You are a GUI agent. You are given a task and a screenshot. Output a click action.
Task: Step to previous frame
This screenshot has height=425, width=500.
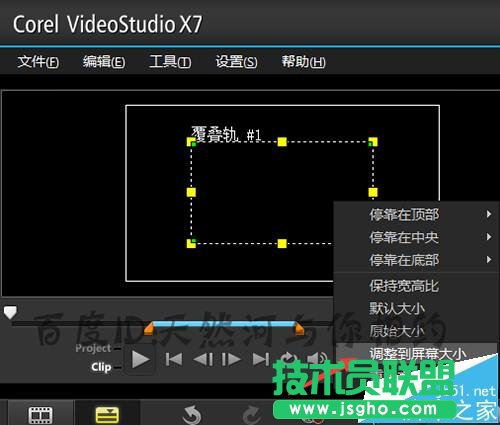click(203, 360)
